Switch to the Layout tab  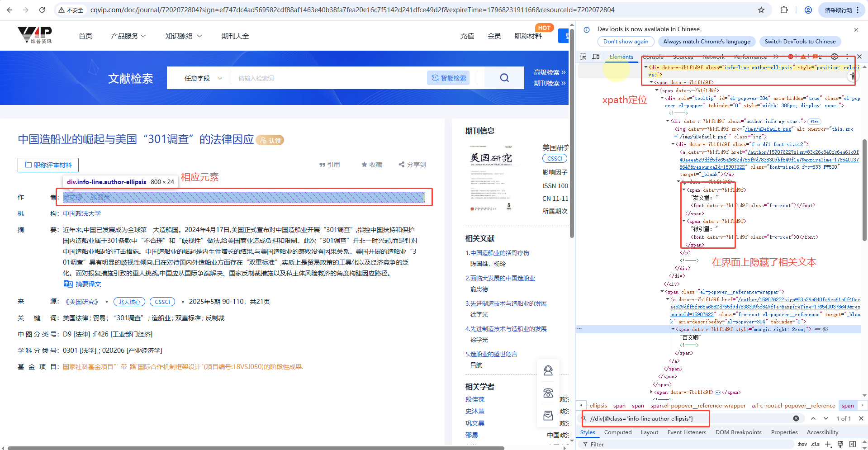point(650,432)
